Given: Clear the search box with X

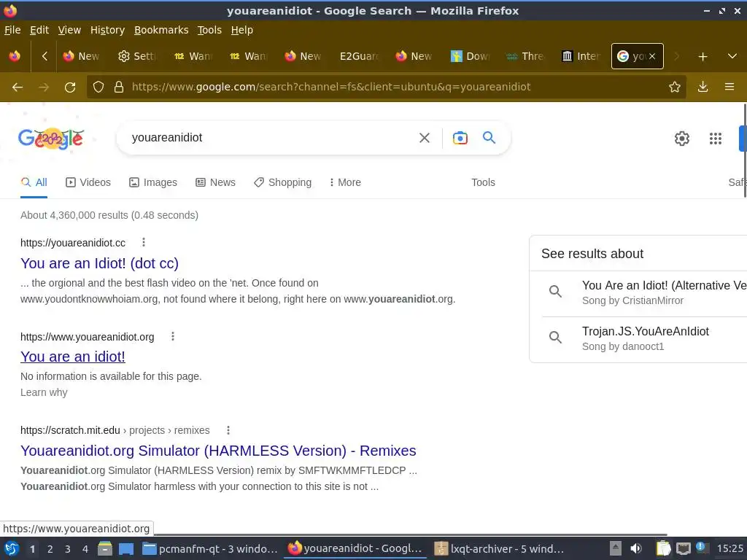Looking at the screenshot, I should 425,138.
